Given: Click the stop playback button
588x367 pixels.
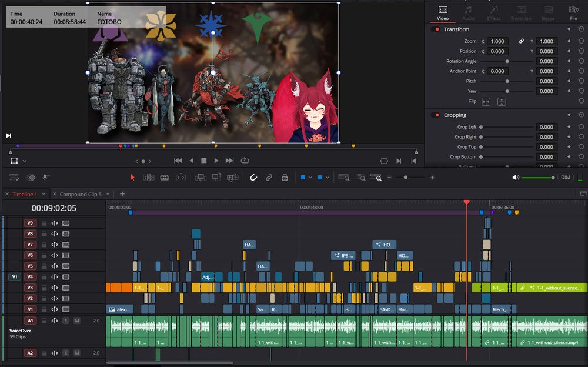Looking at the screenshot, I should coord(204,161).
